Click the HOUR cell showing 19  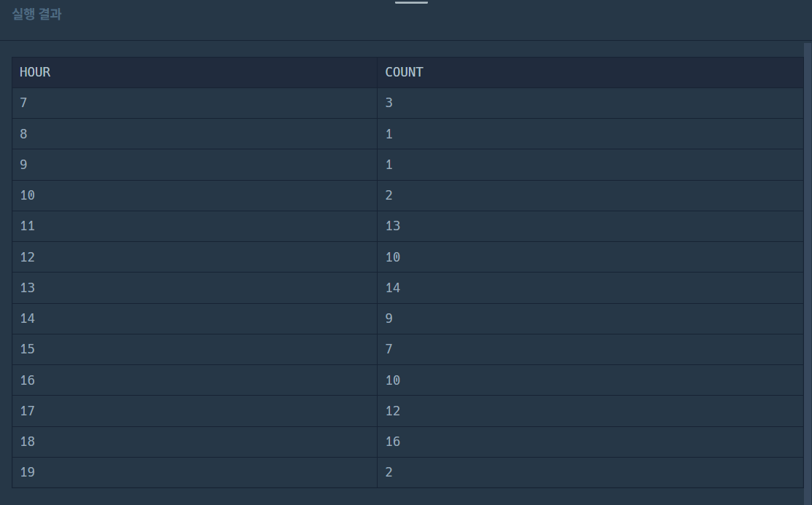(x=195, y=472)
